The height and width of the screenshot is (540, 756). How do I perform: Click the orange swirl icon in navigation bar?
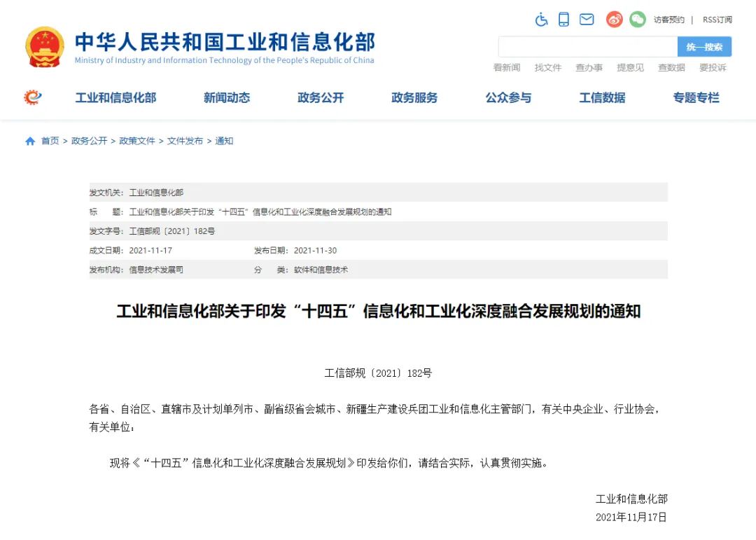pyautogui.click(x=33, y=97)
